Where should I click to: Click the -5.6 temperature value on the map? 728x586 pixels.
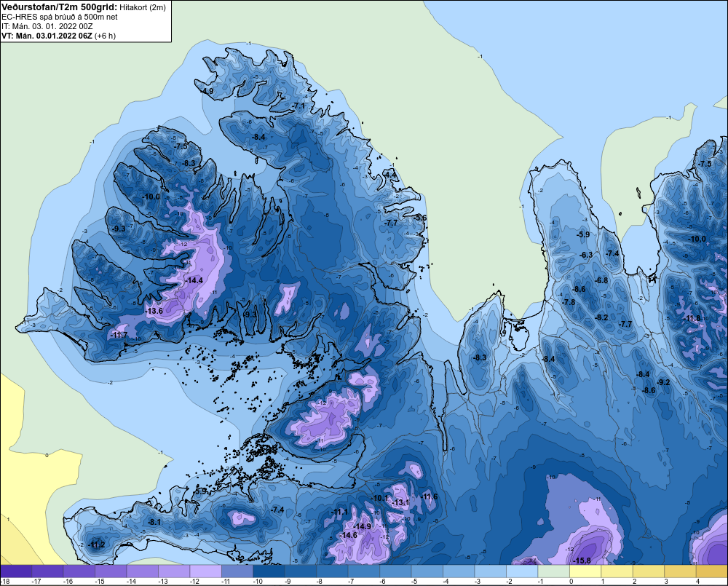(x=420, y=218)
